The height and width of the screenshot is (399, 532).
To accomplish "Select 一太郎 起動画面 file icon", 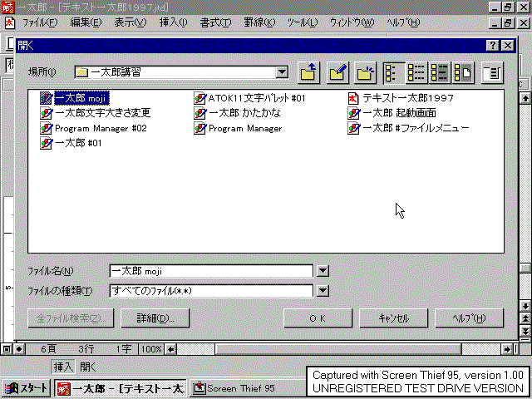I will 354,113.
